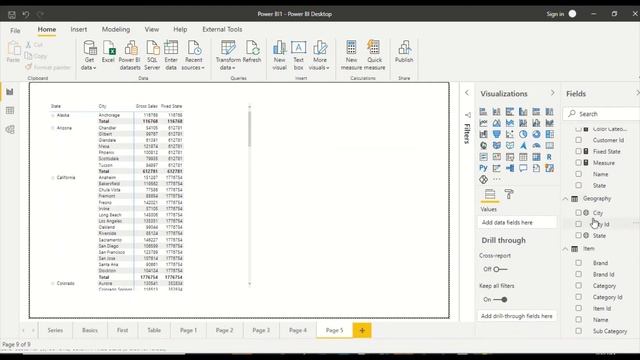The image size is (640, 360).
Task: Check the Sub Category field
Action: coord(578,331)
